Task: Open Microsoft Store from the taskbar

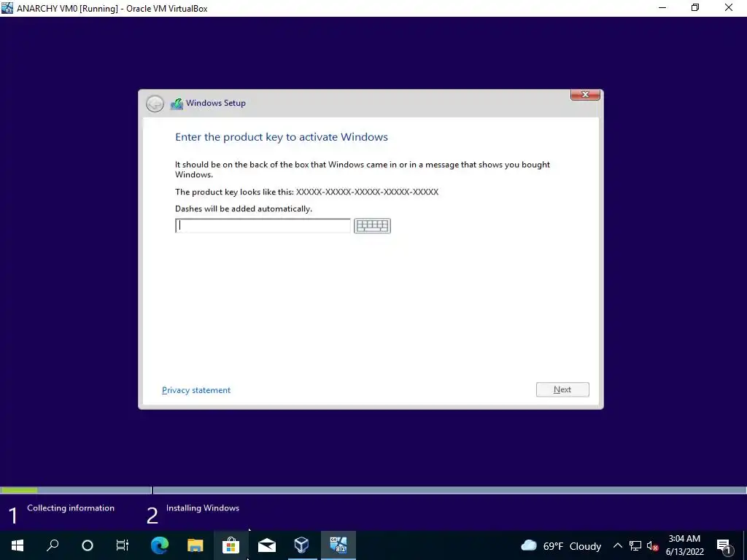Action: [x=231, y=545]
